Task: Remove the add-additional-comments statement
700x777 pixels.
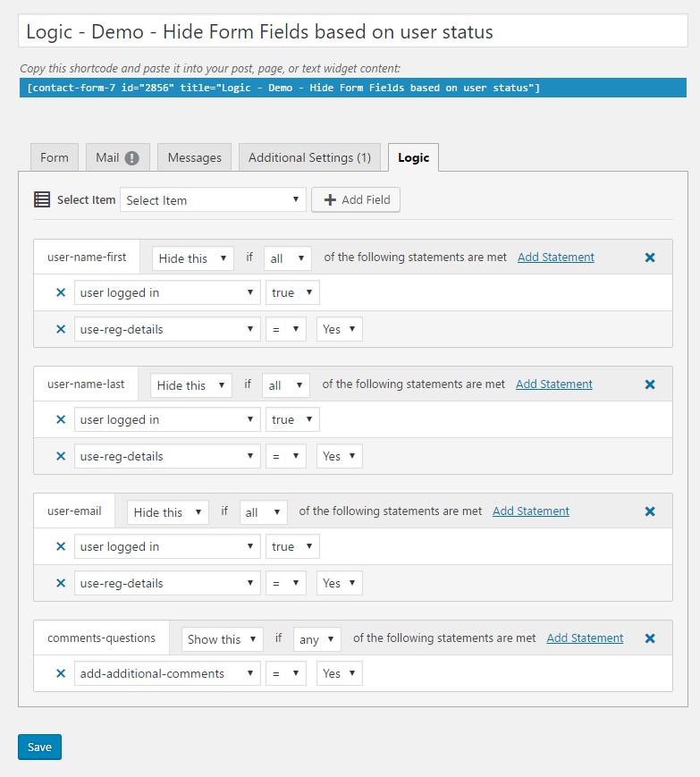Action: [x=60, y=673]
